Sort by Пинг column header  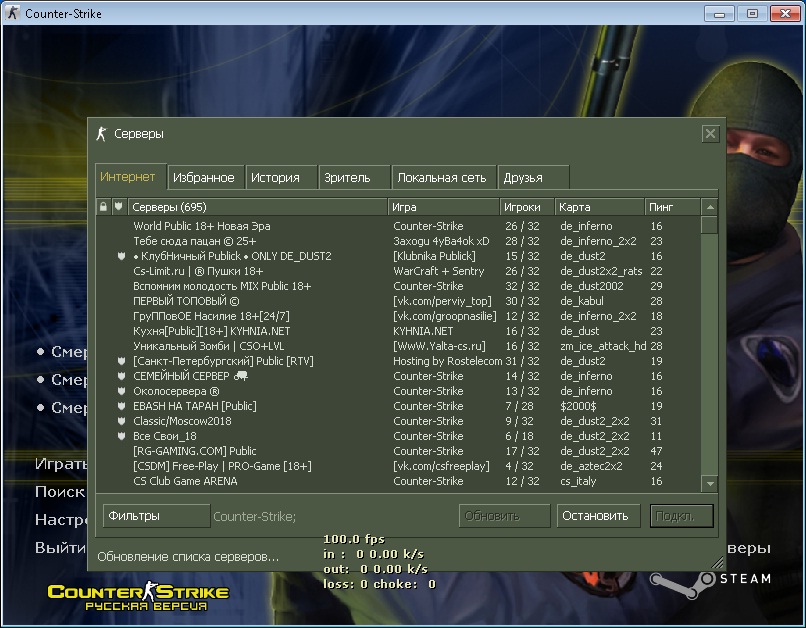coord(672,207)
